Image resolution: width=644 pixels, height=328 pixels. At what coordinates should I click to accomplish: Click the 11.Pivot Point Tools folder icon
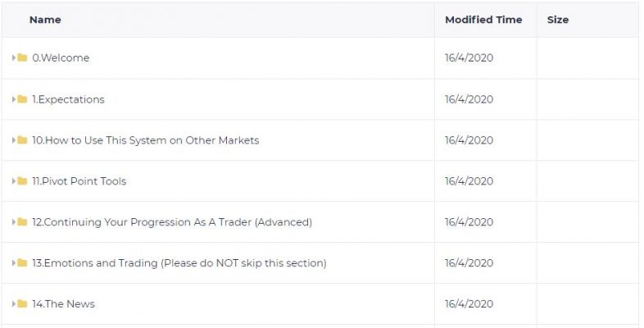pyautogui.click(x=22, y=181)
